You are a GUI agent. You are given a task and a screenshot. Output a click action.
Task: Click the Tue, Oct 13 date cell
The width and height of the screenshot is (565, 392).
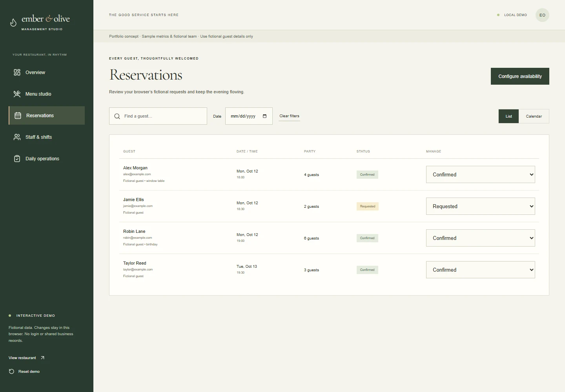tap(247, 267)
